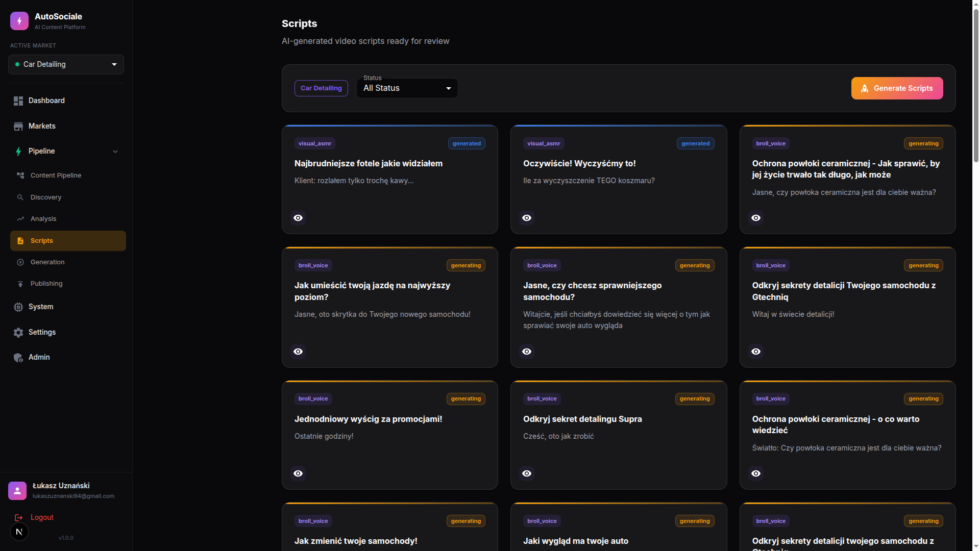Switch to the Scripts pipeline entry

tap(41, 240)
